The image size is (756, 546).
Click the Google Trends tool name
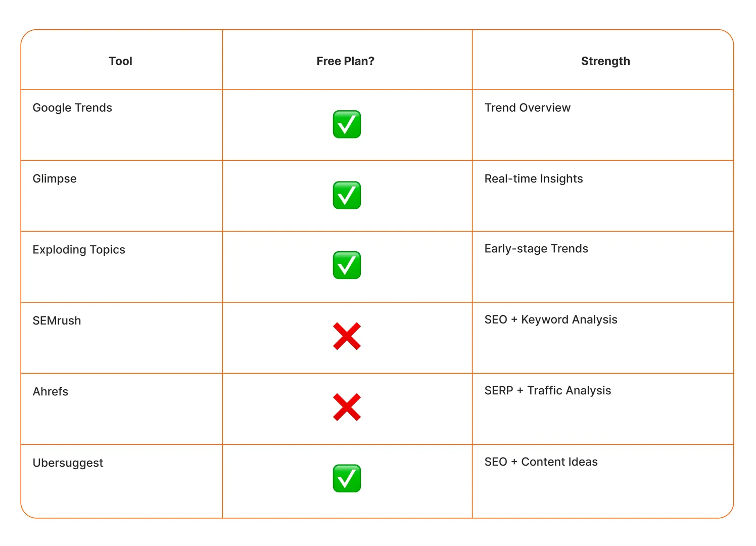[x=72, y=108]
